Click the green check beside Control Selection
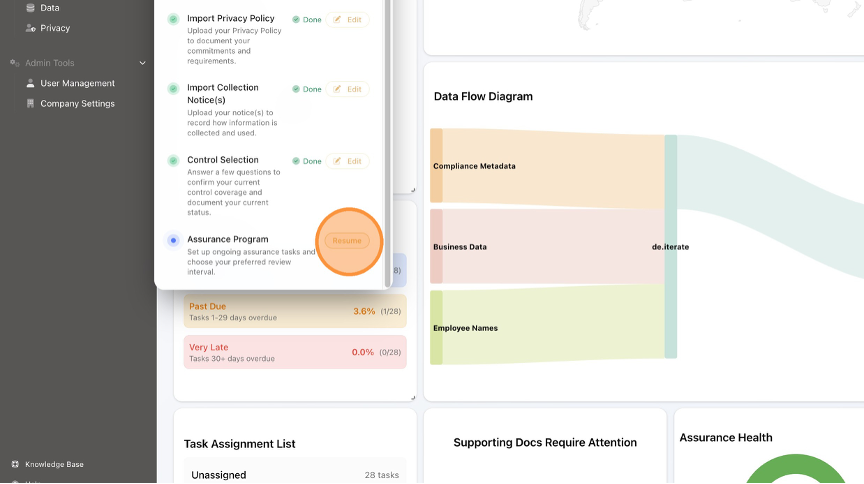The height and width of the screenshot is (484, 864). point(173,160)
